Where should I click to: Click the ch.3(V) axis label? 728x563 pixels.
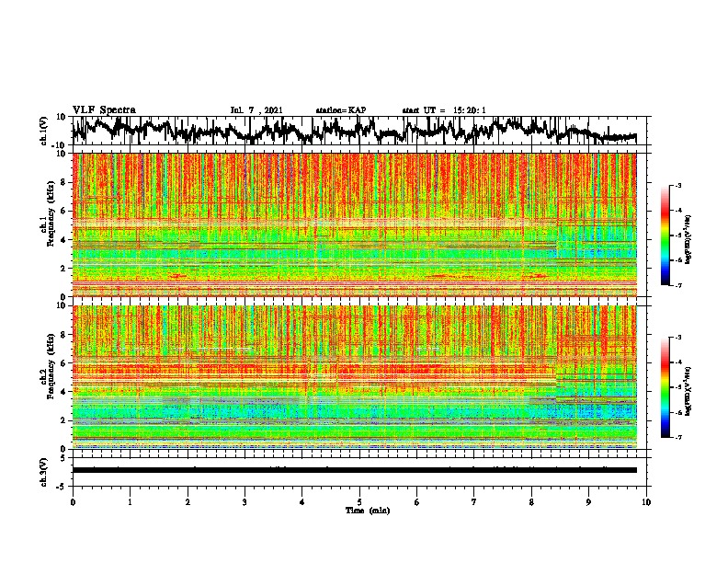(x=44, y=472)
